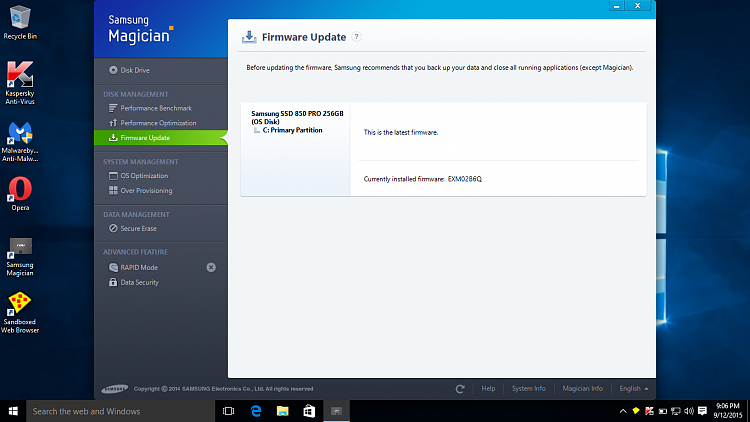This screenshot has height=422, width=750.
Task: Expand the English language dropdown
Action: point(634,389)
